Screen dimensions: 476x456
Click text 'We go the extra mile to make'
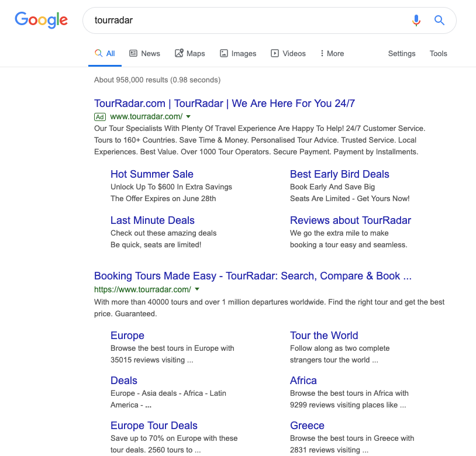339,233
